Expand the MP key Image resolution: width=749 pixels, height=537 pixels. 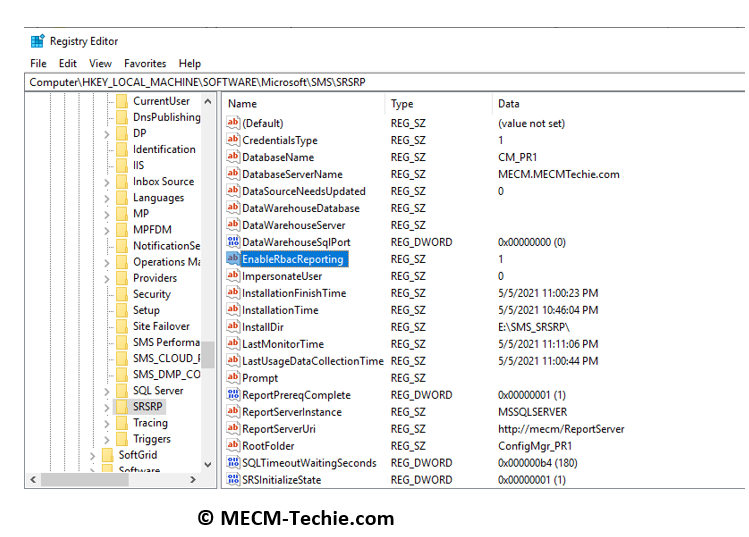107,215
